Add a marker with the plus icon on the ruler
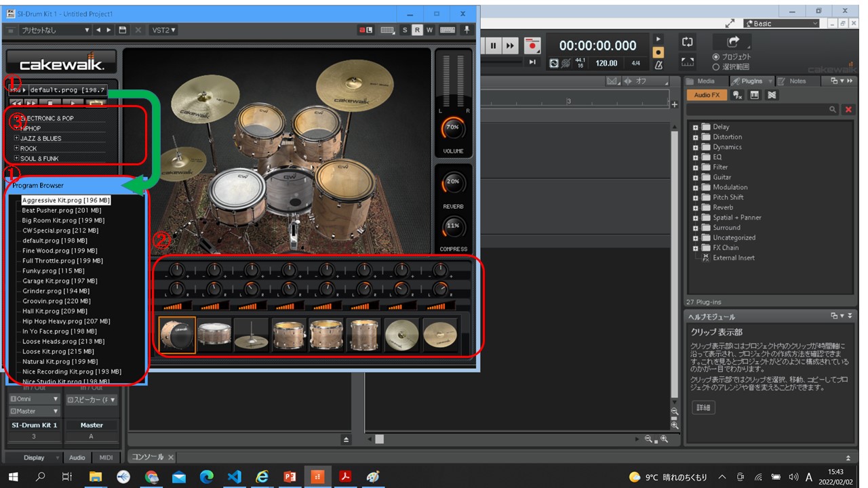868x488 pixels. coord(674,104)
